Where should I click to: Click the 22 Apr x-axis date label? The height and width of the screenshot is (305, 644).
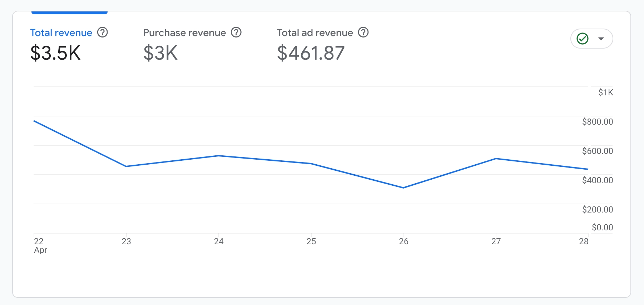pyautogui.click(x=40, y=245)
